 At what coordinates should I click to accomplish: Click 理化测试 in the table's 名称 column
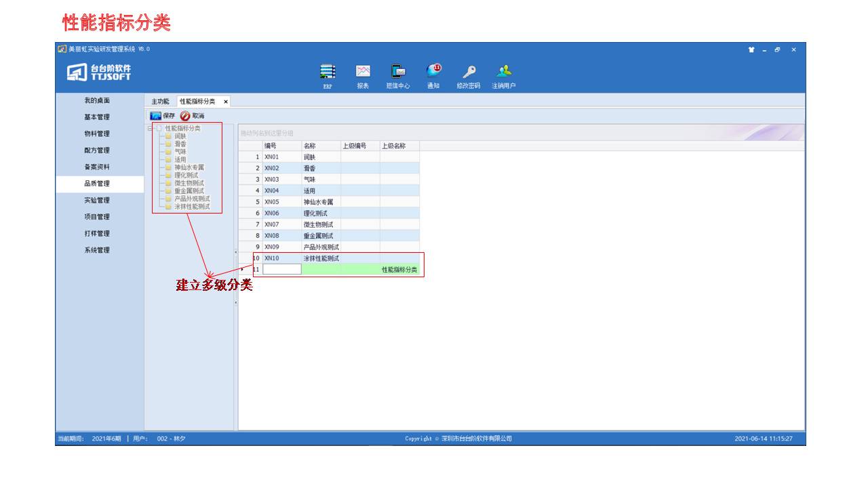tap(321, 213)
